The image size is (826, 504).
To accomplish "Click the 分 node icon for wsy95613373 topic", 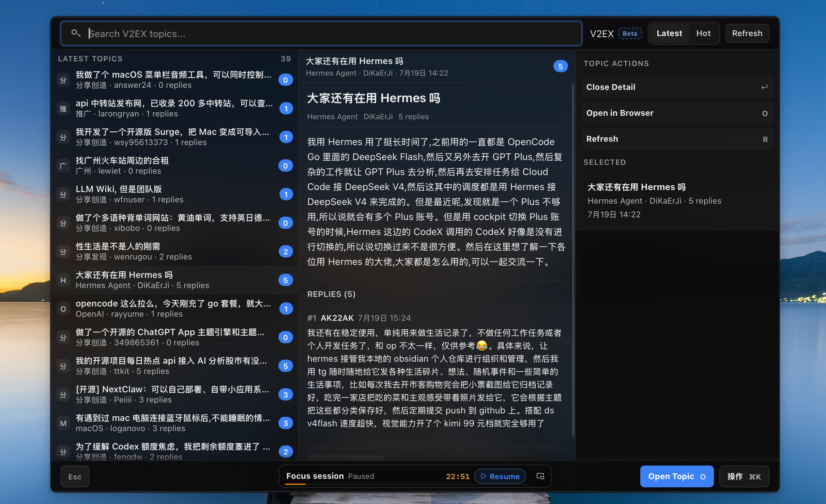I will coord(63,137).
